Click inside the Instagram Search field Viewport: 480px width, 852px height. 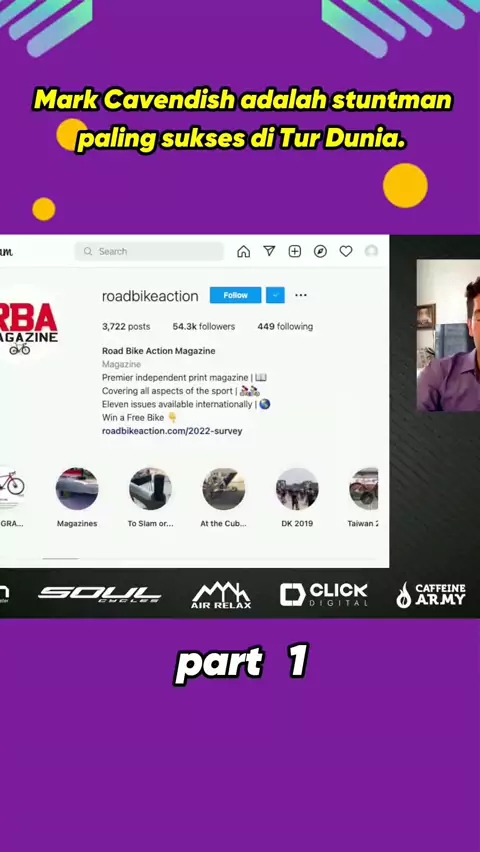(149, 252)
